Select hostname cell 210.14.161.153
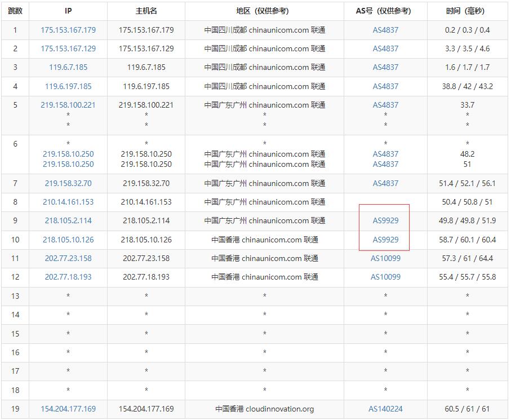The image size is (511, 420). click(146, 202)
